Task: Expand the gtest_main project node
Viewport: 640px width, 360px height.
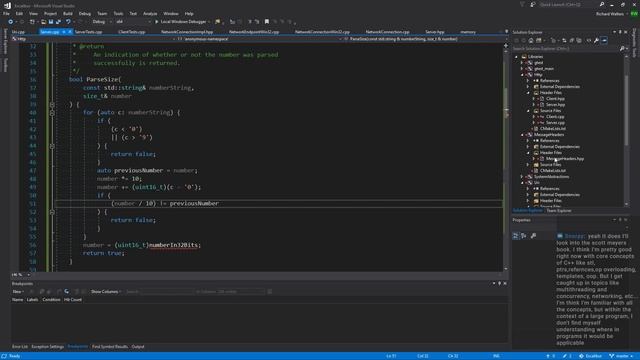Action: tap(522, 69)
